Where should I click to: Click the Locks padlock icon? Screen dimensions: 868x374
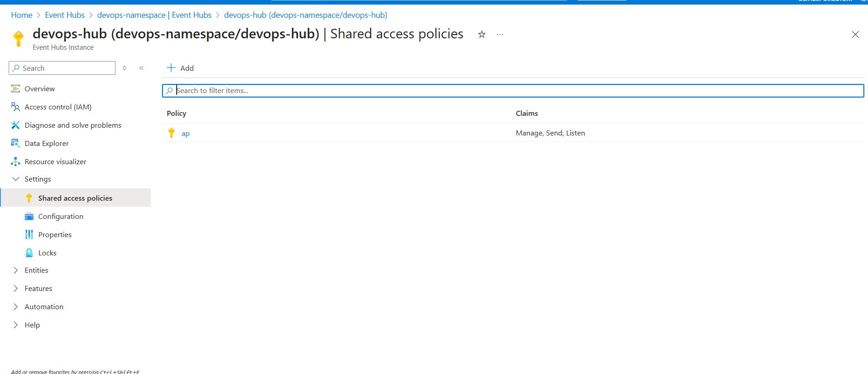tap(29, 253)
